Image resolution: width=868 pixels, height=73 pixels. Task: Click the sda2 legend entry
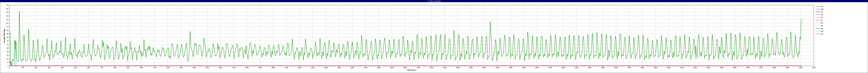coord(820,9)
